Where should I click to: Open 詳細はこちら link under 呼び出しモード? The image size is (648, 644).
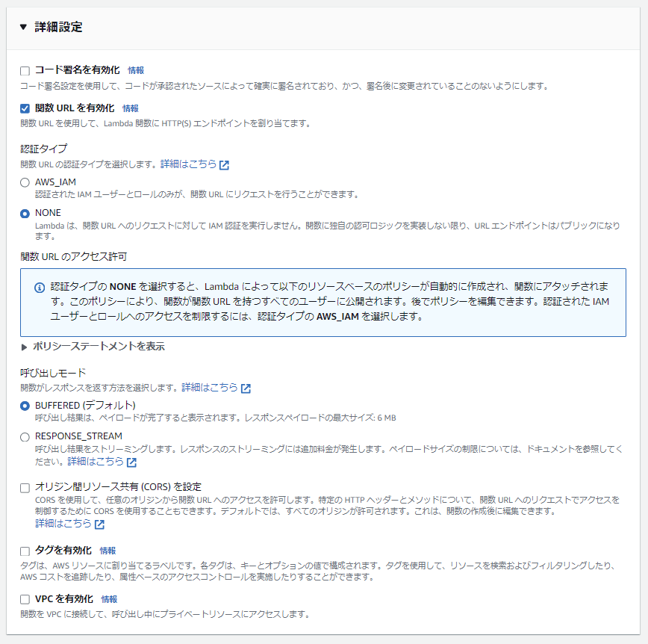tap(210, 388)
